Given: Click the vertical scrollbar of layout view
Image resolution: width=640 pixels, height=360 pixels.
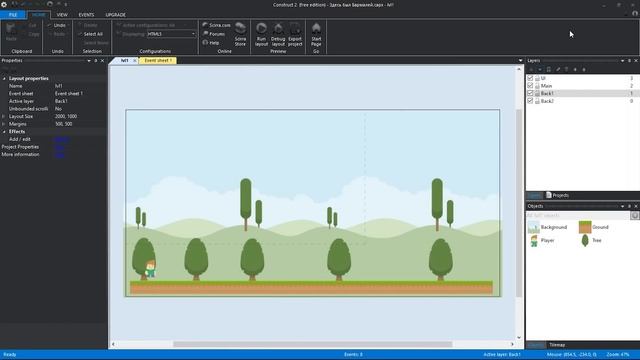Looking at the screenshot, I should coord(519,203).
